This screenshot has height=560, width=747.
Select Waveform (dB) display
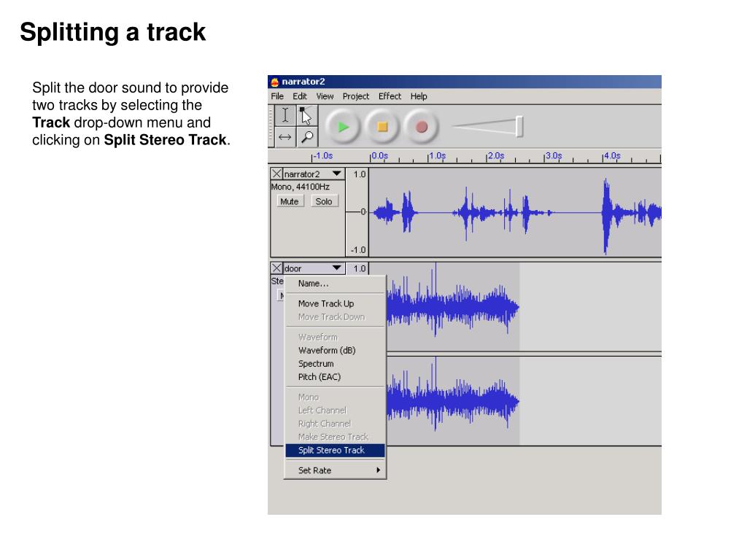[x=335, y=350]
